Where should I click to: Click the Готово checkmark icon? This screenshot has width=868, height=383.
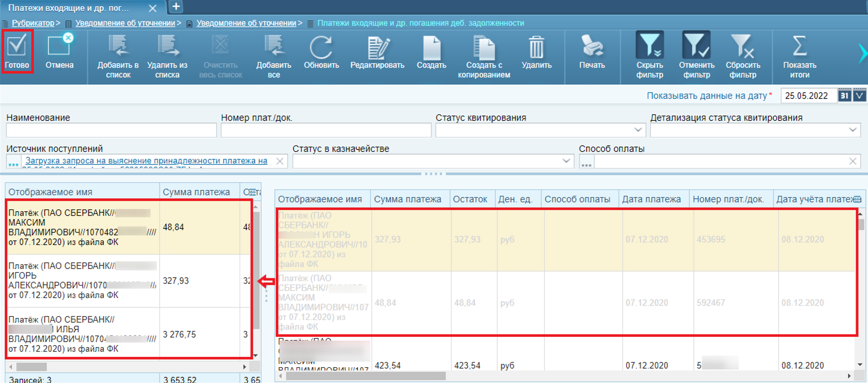tap(17, 46)
